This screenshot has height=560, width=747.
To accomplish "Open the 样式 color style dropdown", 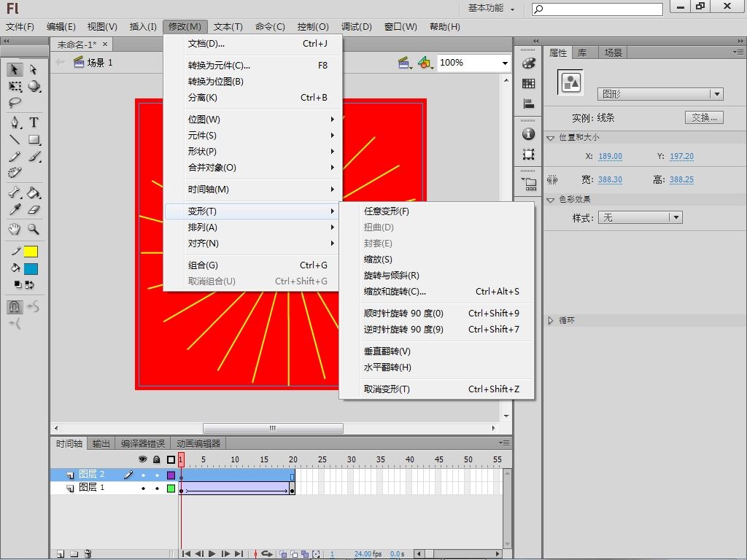I will tap(640, 217).
